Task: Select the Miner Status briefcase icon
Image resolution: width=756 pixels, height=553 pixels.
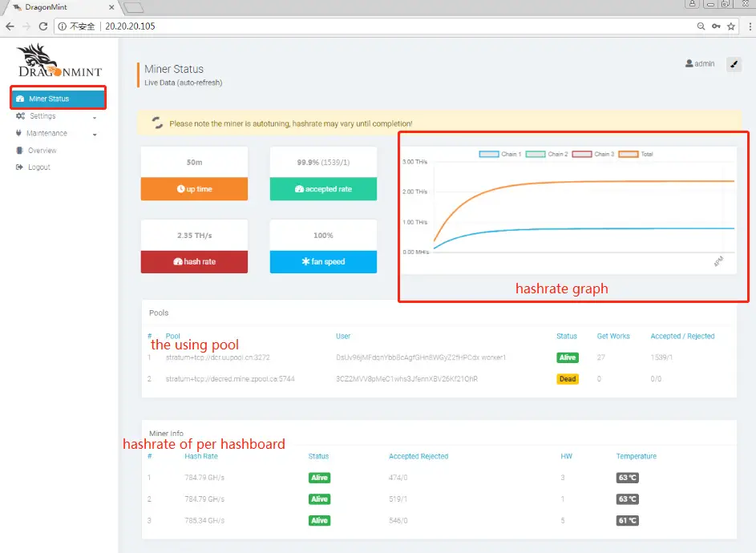Action: 20,98
